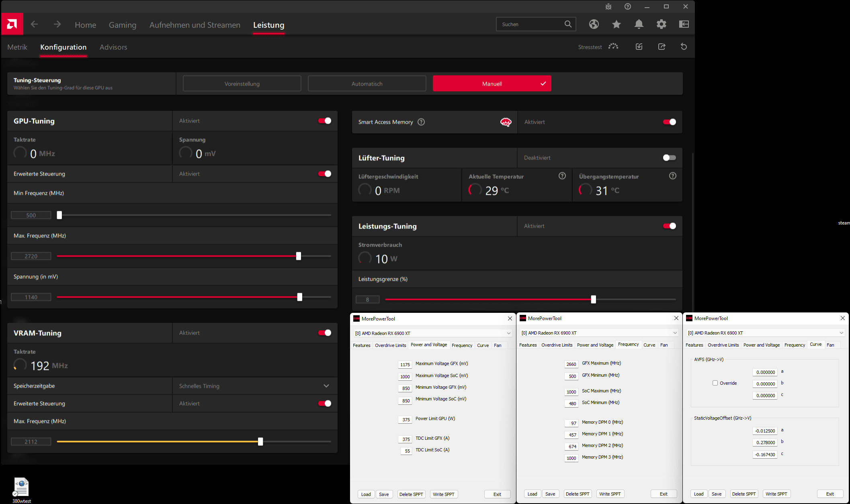Click Load in right MorePowerTool window

699,494
